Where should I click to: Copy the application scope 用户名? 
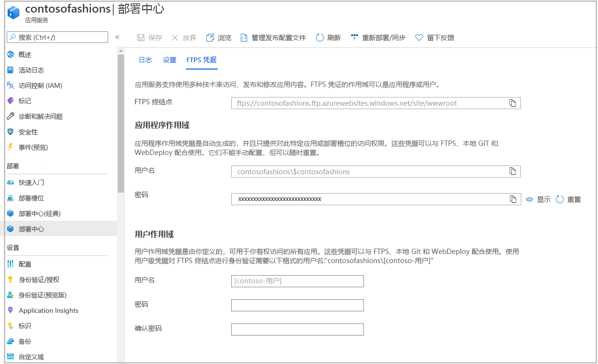513,171
